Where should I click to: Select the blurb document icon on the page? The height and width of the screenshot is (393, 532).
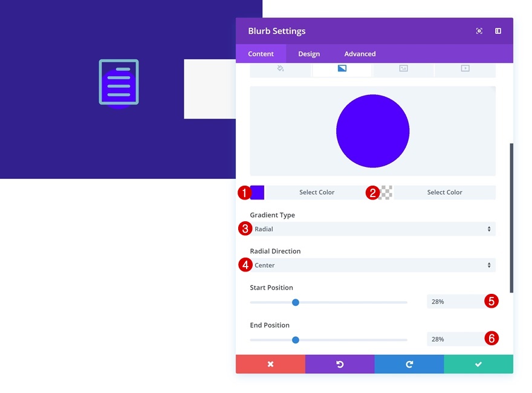click(118, 82)
